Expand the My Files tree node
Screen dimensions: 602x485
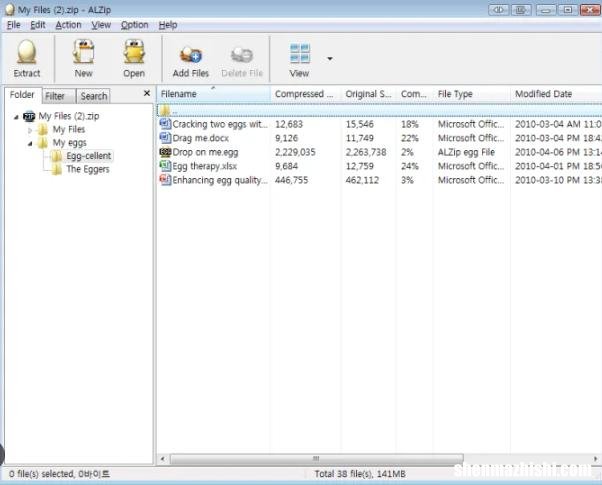point(30,130)
